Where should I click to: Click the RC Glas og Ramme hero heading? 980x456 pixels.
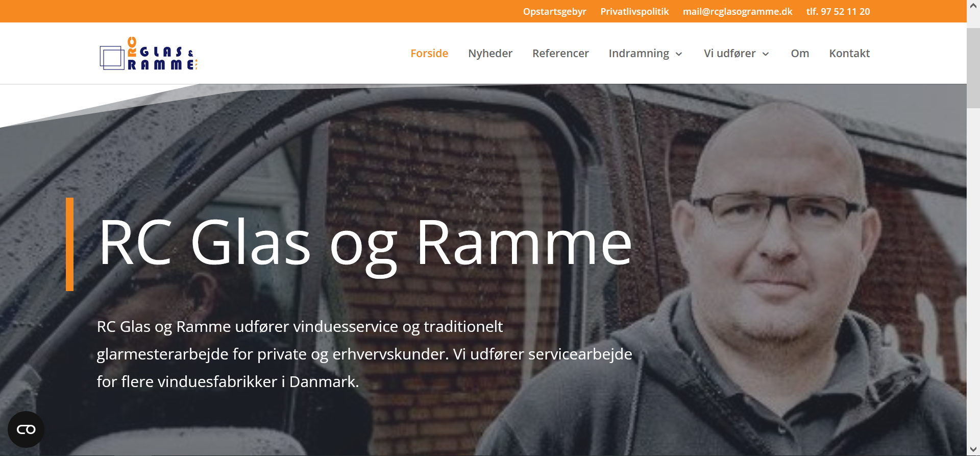(365, 243)
